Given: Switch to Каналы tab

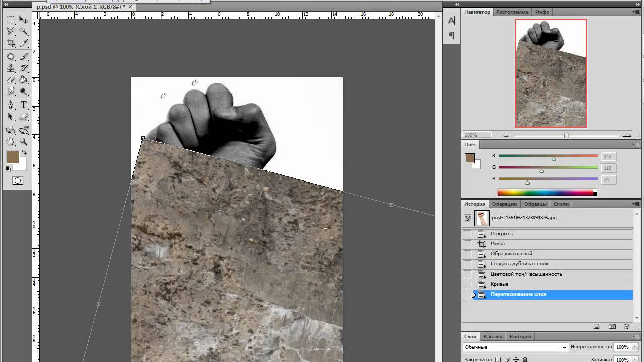Looking at the screenshot, I should point(492,336).
